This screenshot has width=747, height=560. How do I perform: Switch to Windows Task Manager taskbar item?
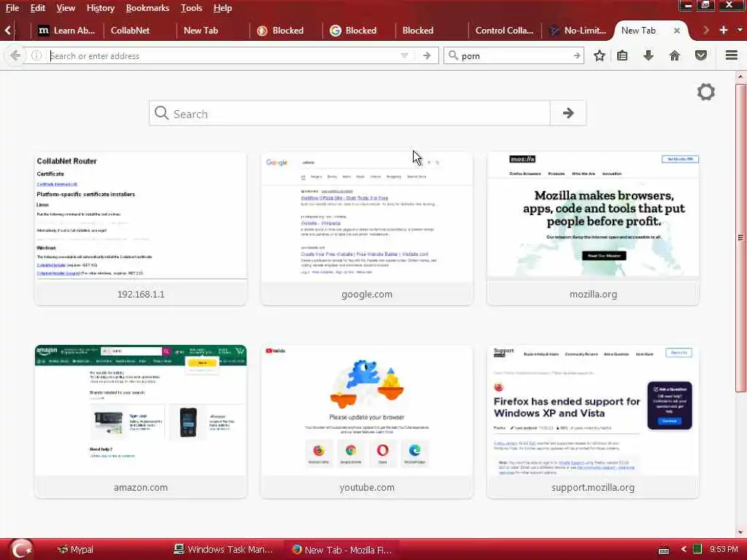click(224, 550)
